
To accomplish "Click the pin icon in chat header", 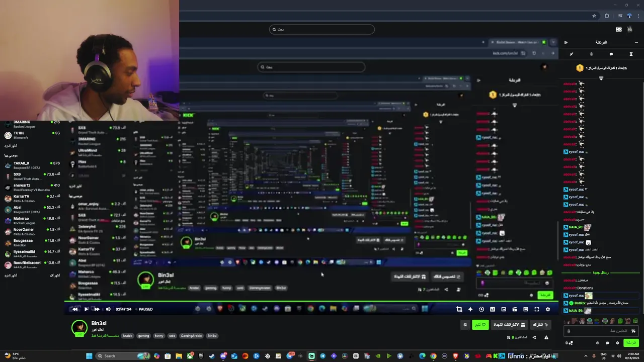I will click(x=572, y=54).
